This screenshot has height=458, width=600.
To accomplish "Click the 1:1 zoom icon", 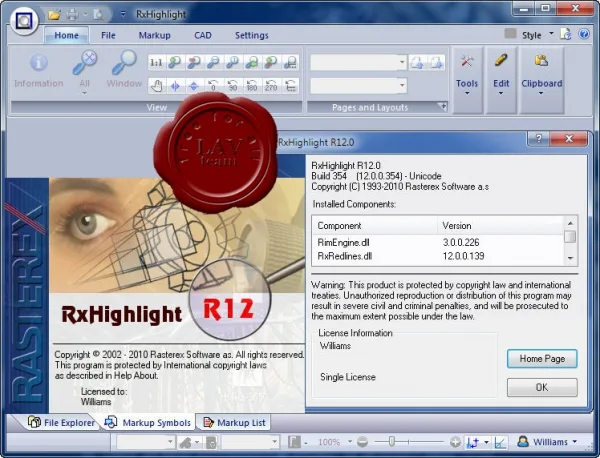I will pos(156,63).
